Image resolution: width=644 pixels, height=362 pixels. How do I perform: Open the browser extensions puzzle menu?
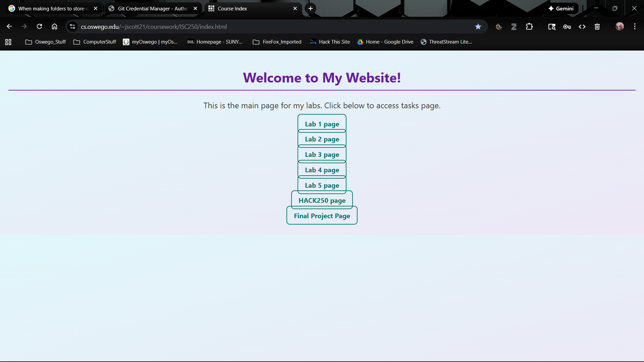[x=529, y=26]
